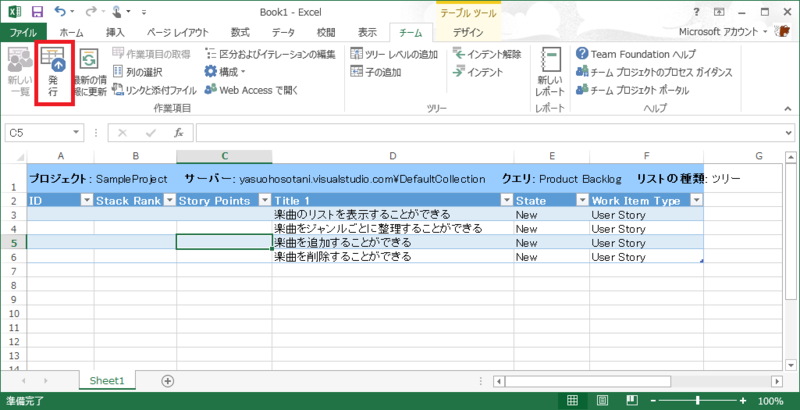Click zoom in plus button
Viewport: 800px width, 410px height.
pyautogui.click(x=743, y=400)
